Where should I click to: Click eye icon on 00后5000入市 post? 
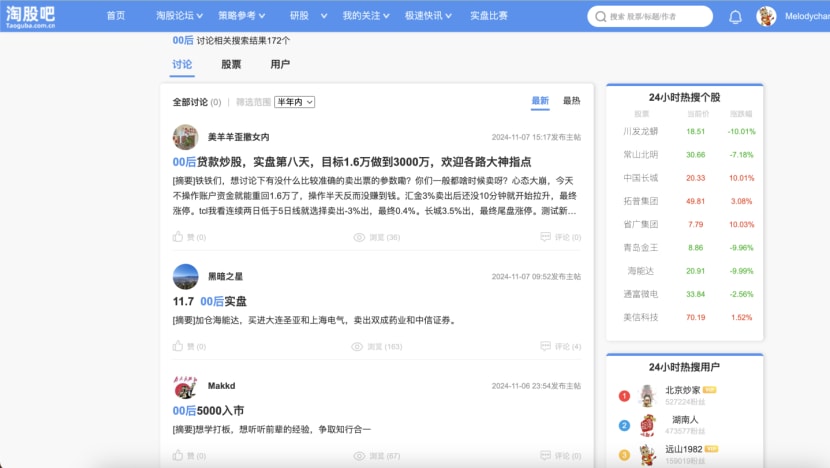click(359, 456)
